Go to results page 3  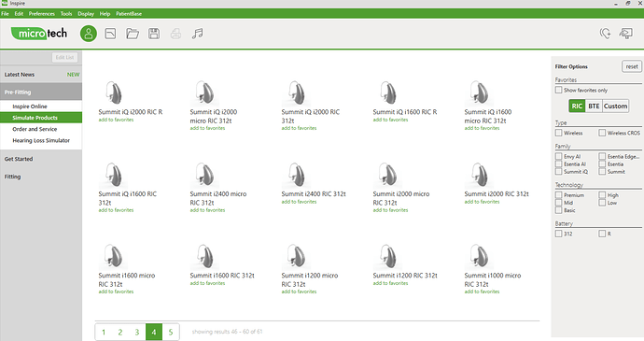click(137, 332)
